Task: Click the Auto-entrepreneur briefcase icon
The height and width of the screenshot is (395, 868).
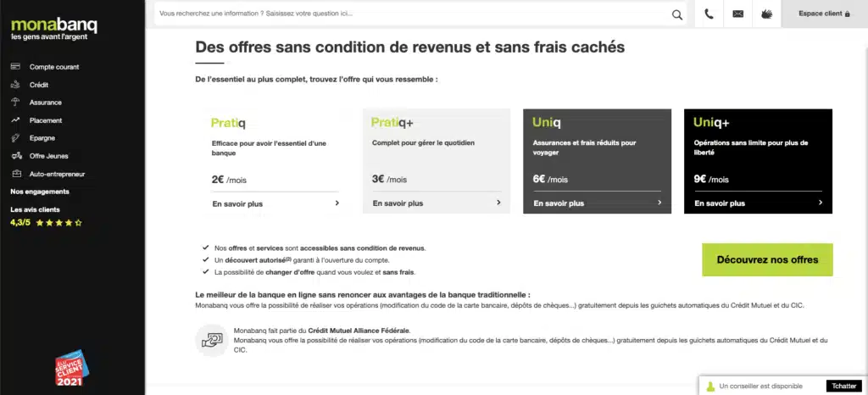Action: click(15, 174)
